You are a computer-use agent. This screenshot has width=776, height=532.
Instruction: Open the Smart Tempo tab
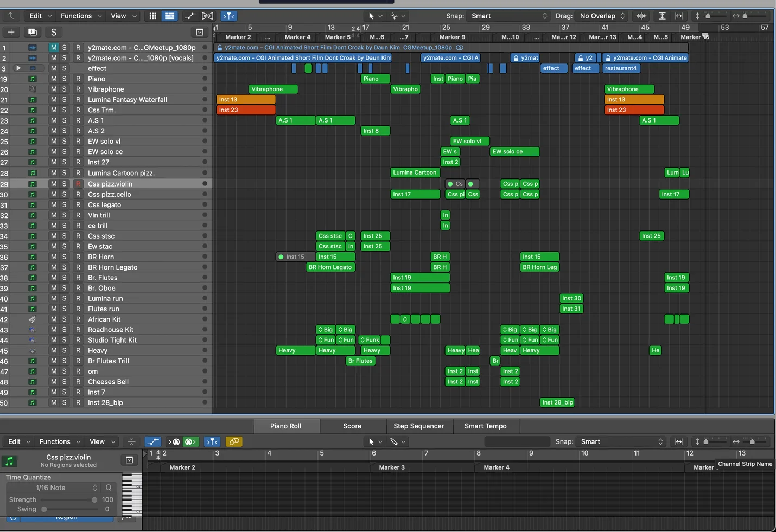pyautogui.click(x=486, y=426)
